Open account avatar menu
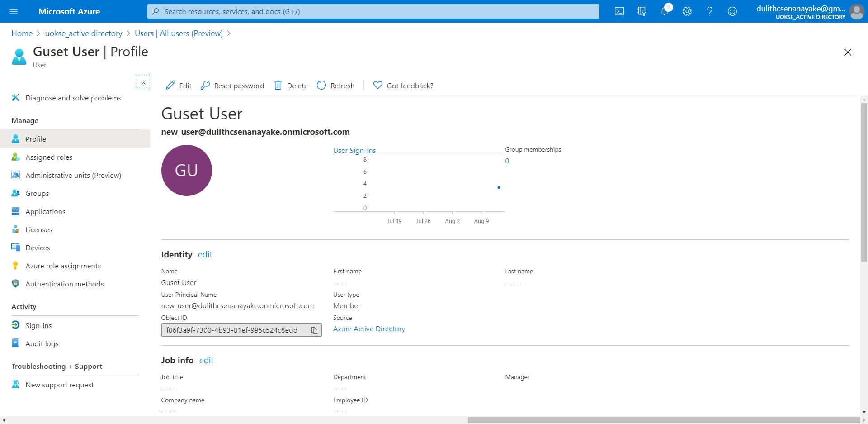This screenshot has width=868, height=424. click(857, 11)
